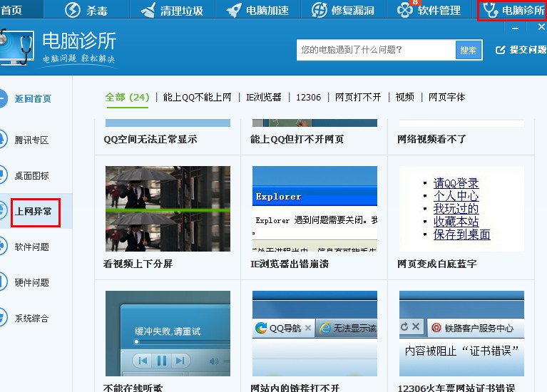
Task: Open the 看视频上下分屏 thumbnail
Action: coord(168,209)
